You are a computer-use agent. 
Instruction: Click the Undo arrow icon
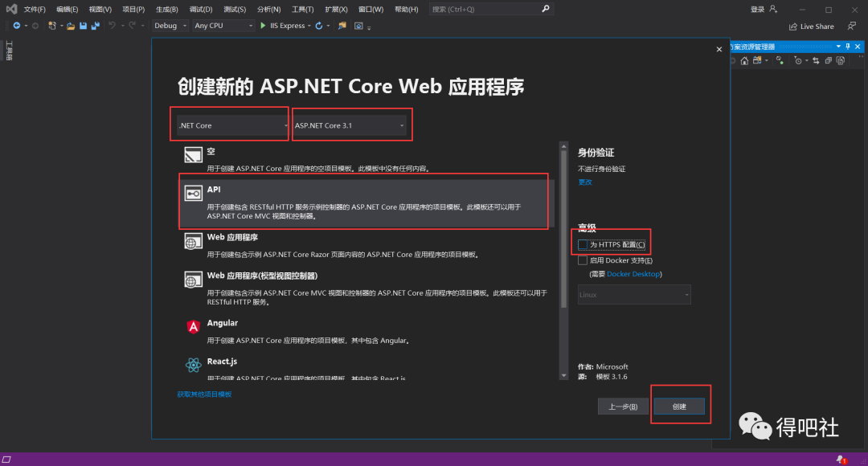click(112, 26)
